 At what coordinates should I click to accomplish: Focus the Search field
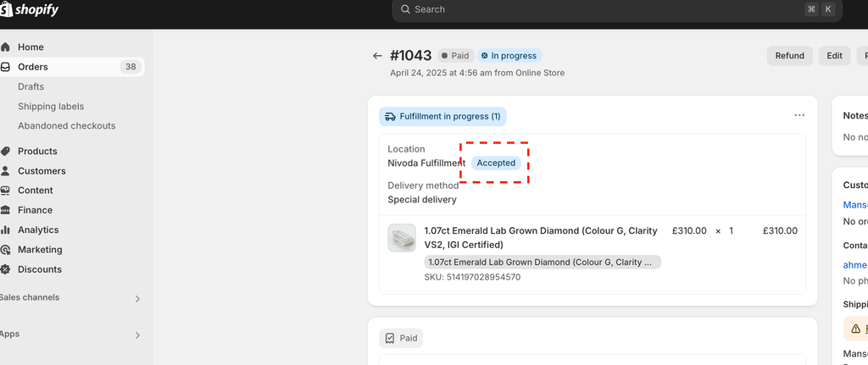click(x=617, y=9)
